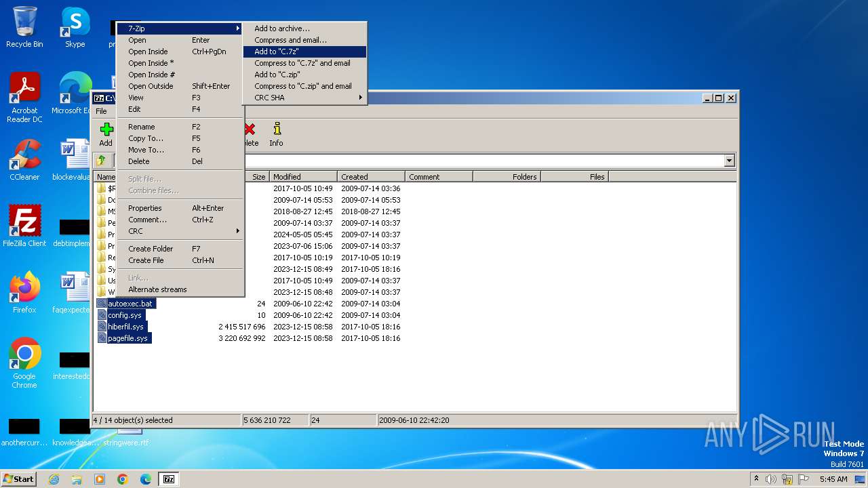Choose Open Inside menu entry
868x488 pixels.
180,52
